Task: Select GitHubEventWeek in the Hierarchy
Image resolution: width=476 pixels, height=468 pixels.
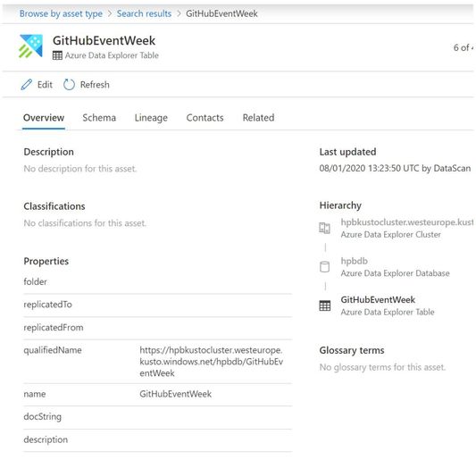Action: [x=378, y=300]
